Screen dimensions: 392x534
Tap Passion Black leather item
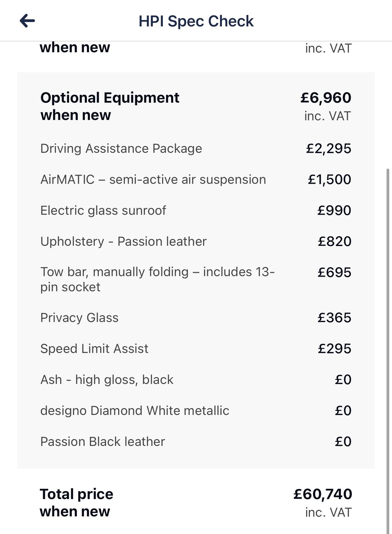[x=196, y=442]
